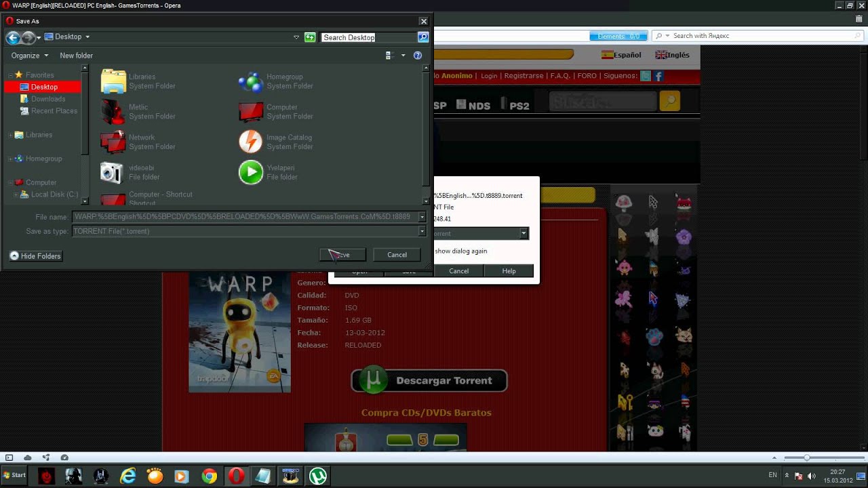Screen dimensions: 868x488
Task: Select the Metlic system folder
Action: 138,112
